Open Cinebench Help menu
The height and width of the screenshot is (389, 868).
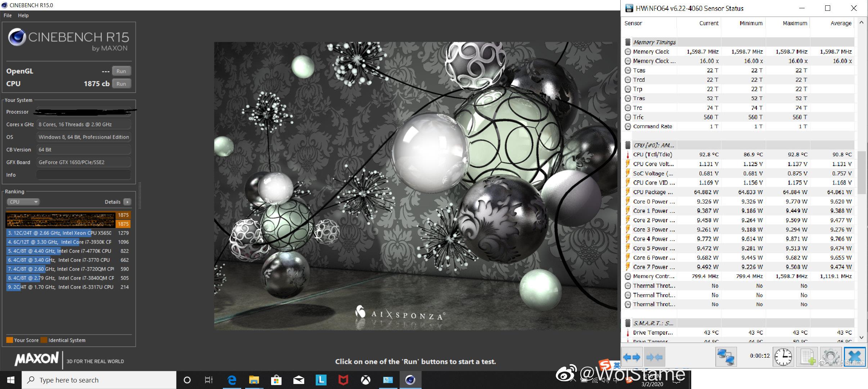[23, 15]
